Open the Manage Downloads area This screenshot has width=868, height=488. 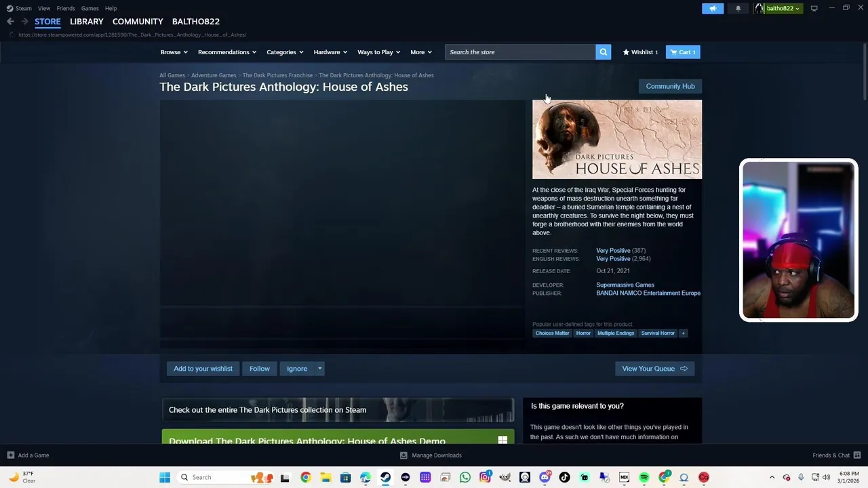coord(431,455)
